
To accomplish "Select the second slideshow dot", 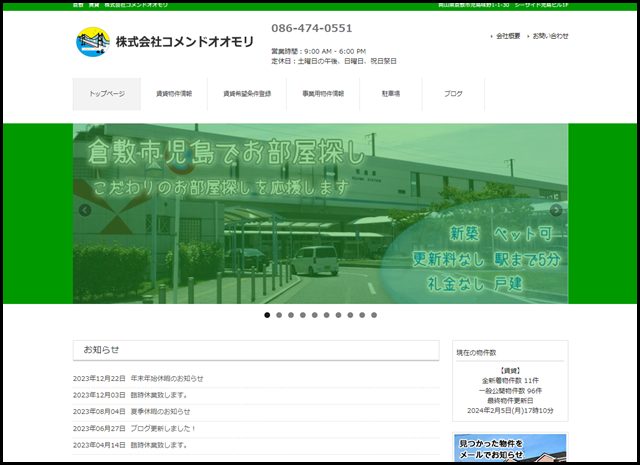I will (x=279, y=315).
